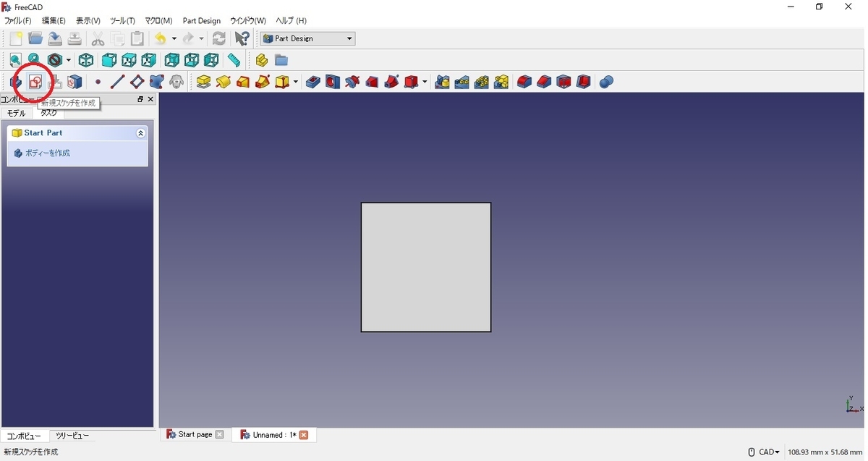Close the combo view panel
The height and width of the screenshot is (461, 868).
(150, 99)
